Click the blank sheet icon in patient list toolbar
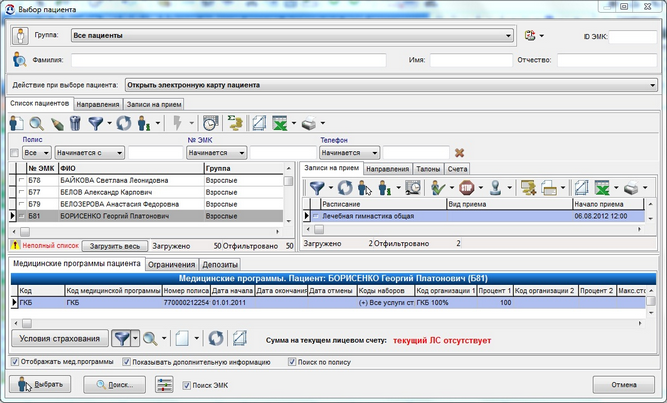 (x=259, y=123)
